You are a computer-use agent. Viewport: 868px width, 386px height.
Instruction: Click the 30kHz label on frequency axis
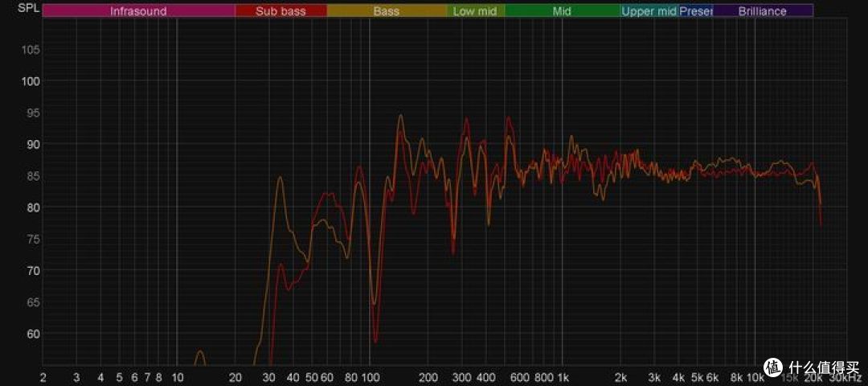(845, 377)
